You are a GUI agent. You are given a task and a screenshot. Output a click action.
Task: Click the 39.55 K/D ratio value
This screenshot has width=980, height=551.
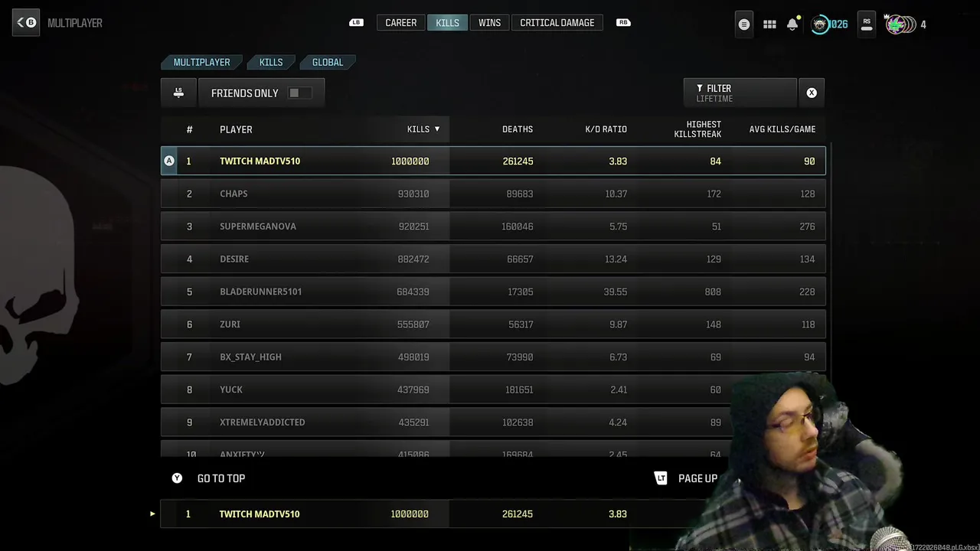(x=616, y=292)
